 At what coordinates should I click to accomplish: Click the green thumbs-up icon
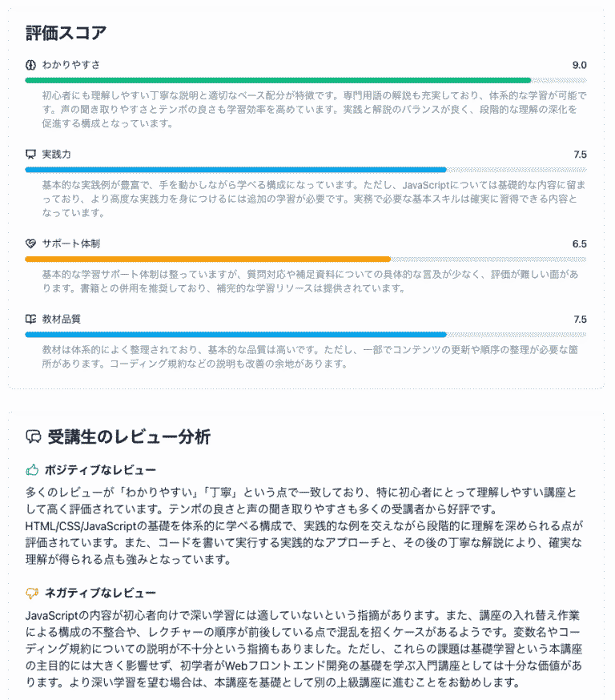pos(32,469)
